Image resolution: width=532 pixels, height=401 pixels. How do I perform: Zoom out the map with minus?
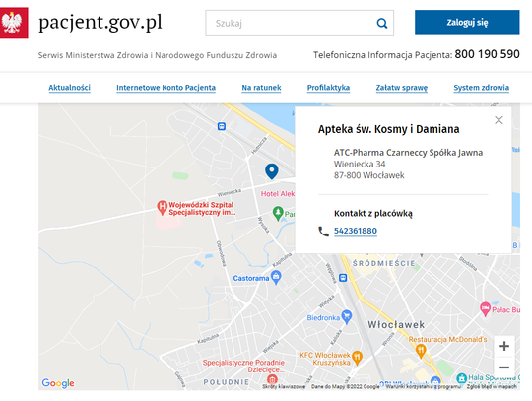[504, 368]
